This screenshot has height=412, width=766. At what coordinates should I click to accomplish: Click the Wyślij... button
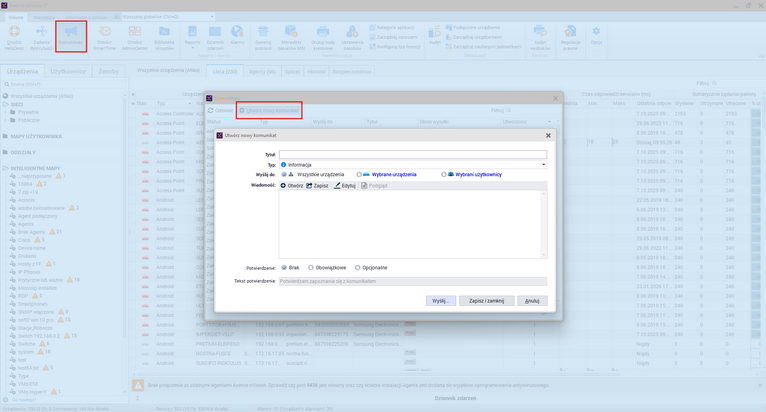click(440, 301)
